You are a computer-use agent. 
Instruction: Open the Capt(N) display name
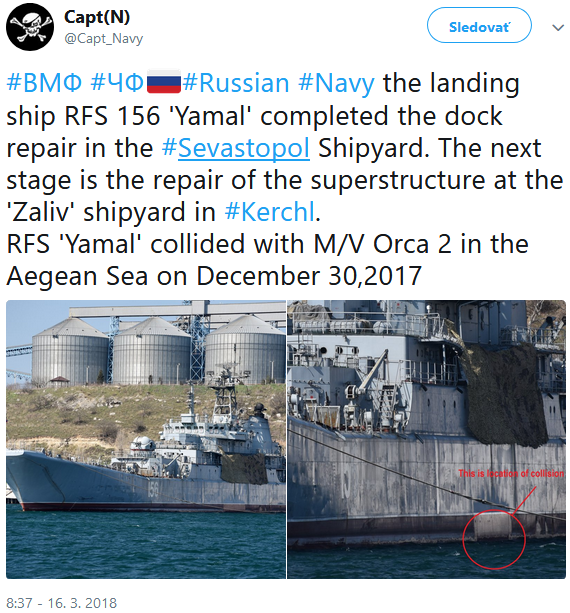(97, 18)
